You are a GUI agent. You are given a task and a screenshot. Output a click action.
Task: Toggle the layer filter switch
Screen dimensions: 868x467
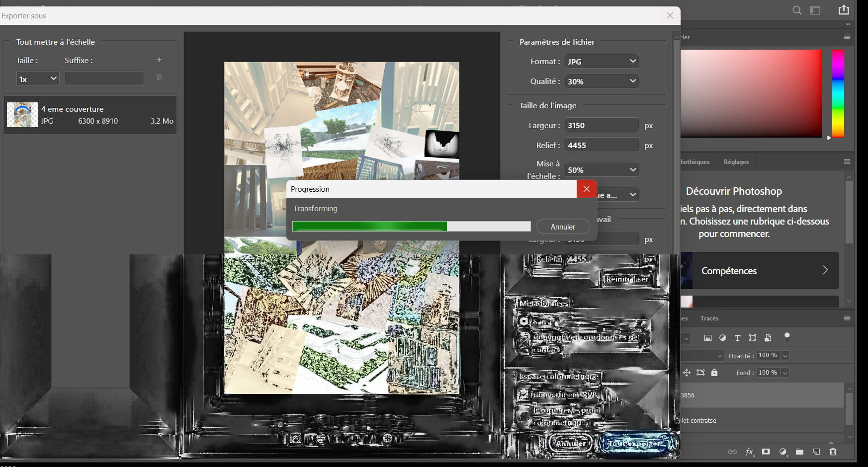[x=786, y=337]
